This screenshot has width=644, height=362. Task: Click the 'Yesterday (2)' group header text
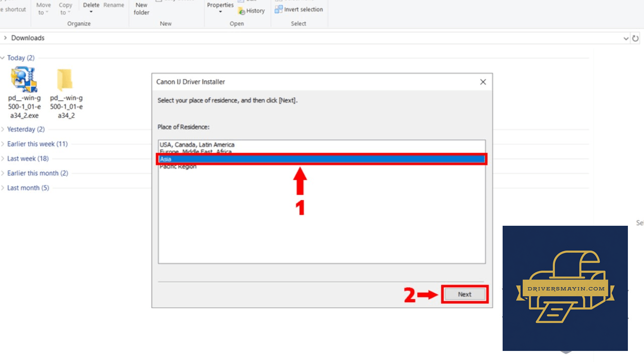[26, 129]
